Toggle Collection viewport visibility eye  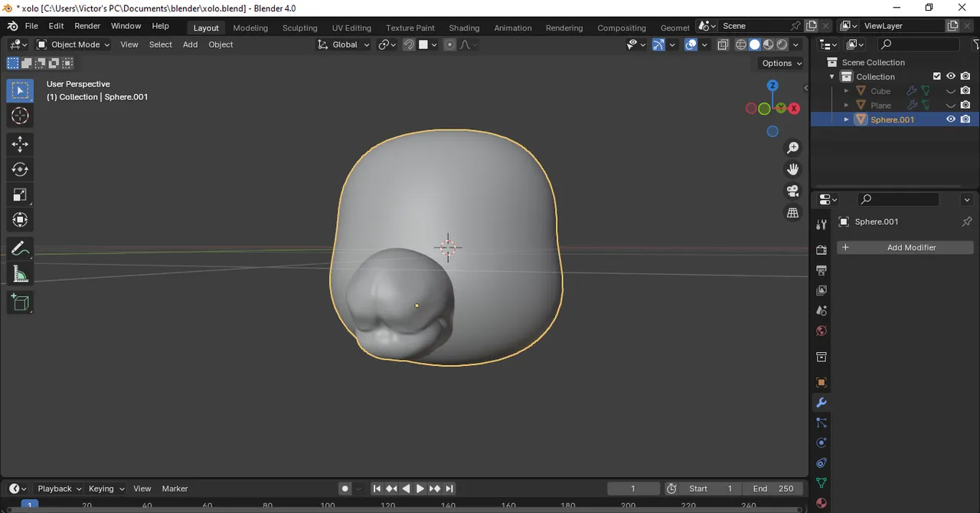click(951, 77)
